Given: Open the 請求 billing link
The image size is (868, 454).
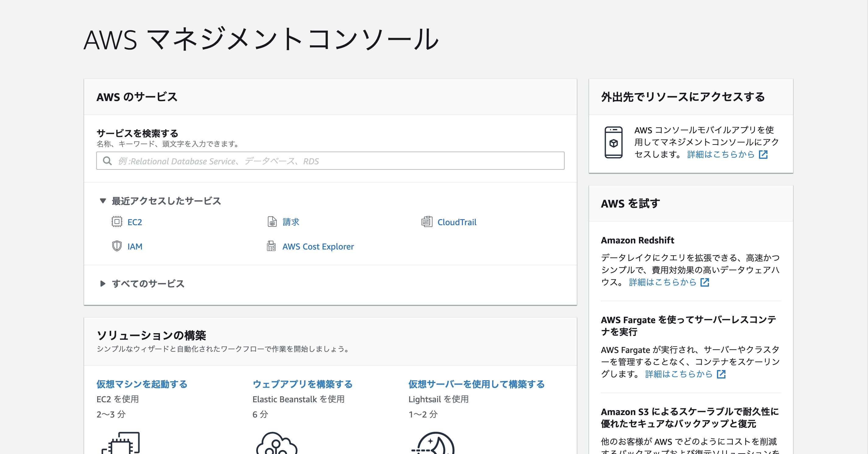Looking at the screenshot, I should pyautogui.click(x=291, y=222).
